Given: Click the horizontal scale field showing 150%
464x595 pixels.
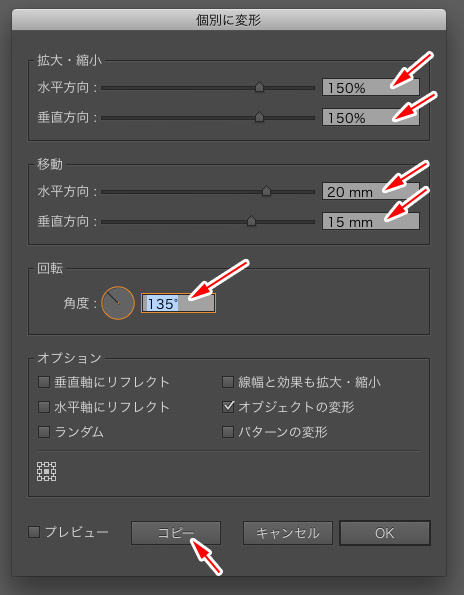Looking at the screenshot, I should click(x=371, y=87).
